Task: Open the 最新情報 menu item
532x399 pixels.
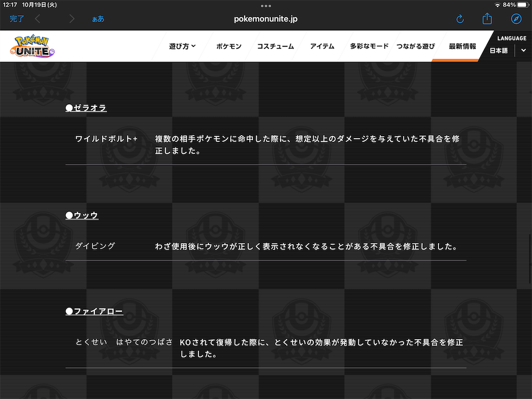Action: click(x=462, y=46)
